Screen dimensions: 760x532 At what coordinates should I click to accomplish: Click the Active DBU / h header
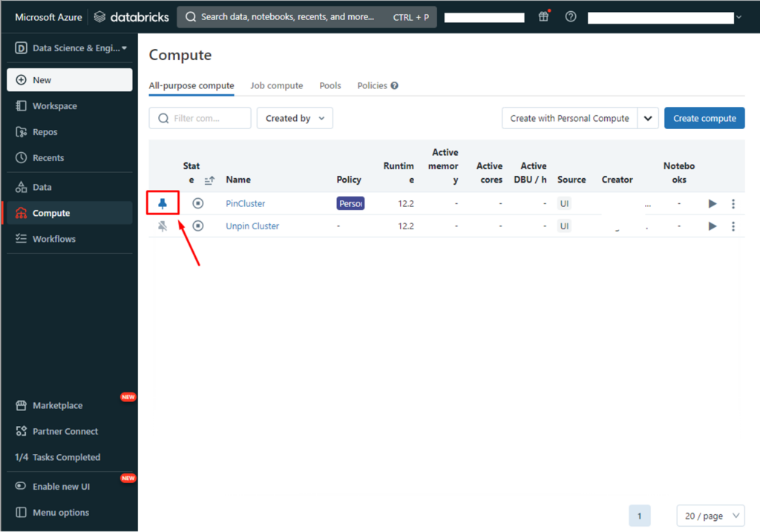[x=530, y=172]
